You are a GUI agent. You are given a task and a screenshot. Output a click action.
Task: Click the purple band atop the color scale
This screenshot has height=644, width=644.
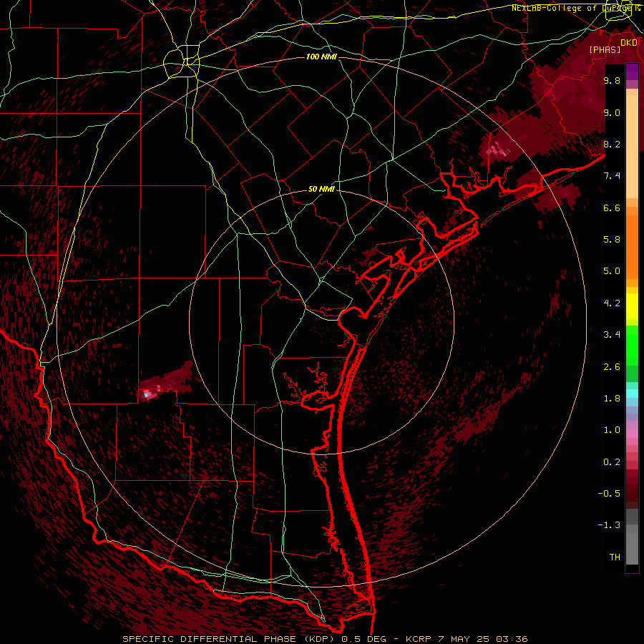[x=632, y=72]
